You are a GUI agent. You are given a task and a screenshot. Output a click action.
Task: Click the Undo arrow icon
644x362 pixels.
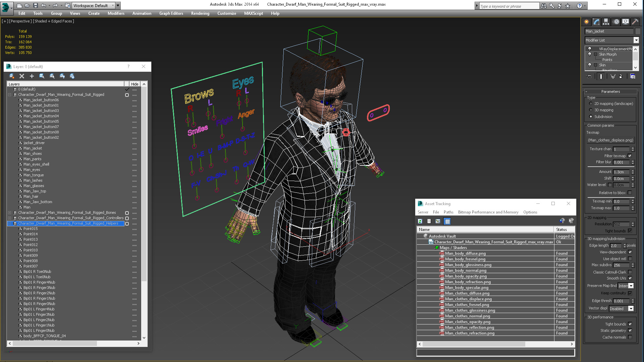43,5
